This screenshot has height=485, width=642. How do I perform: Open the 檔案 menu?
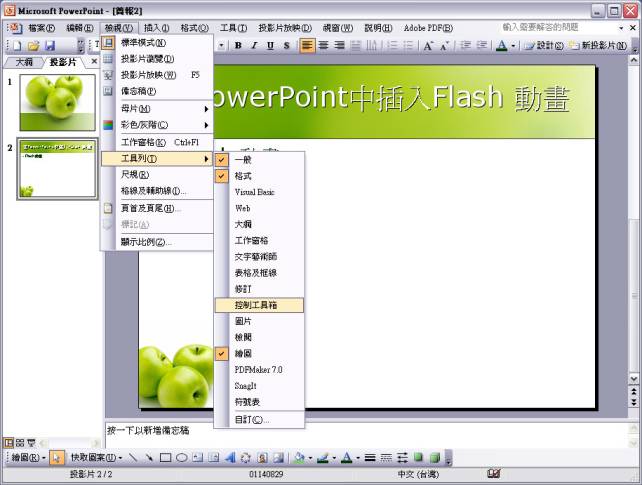41,28
